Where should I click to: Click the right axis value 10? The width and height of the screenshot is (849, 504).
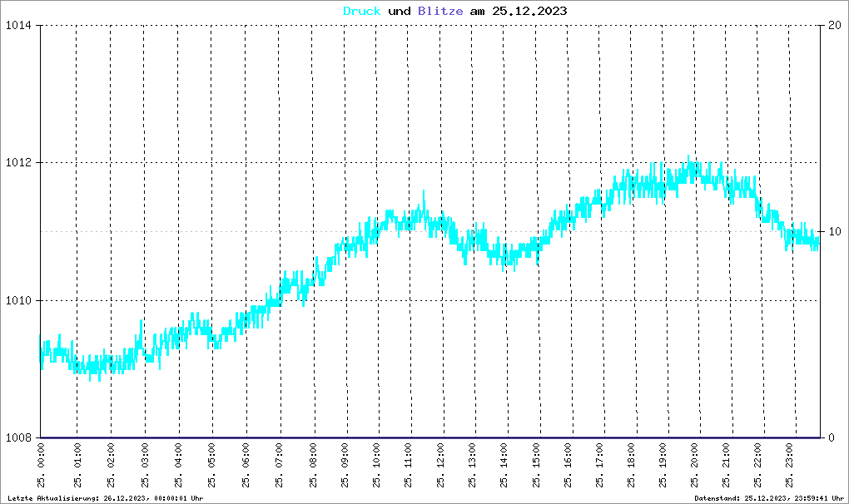(x=834, y=231)
